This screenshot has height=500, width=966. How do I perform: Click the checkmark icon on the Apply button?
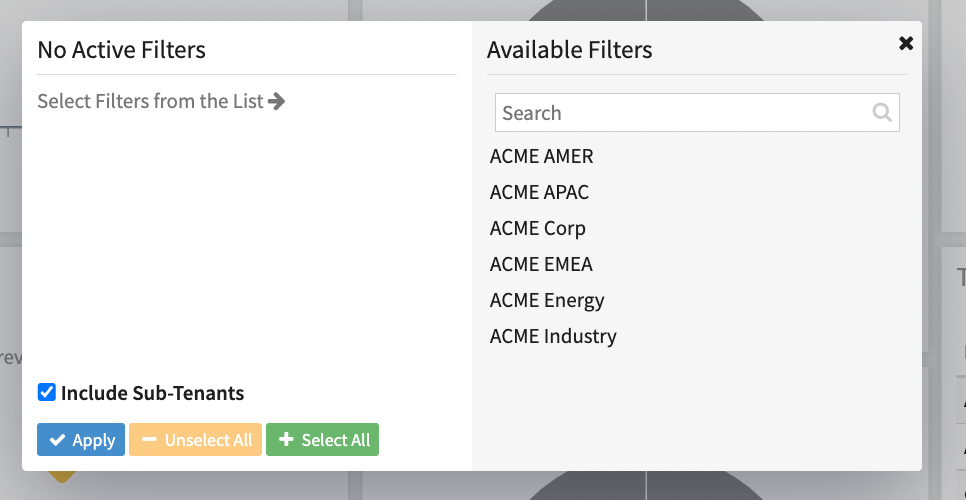click(58, 440)
